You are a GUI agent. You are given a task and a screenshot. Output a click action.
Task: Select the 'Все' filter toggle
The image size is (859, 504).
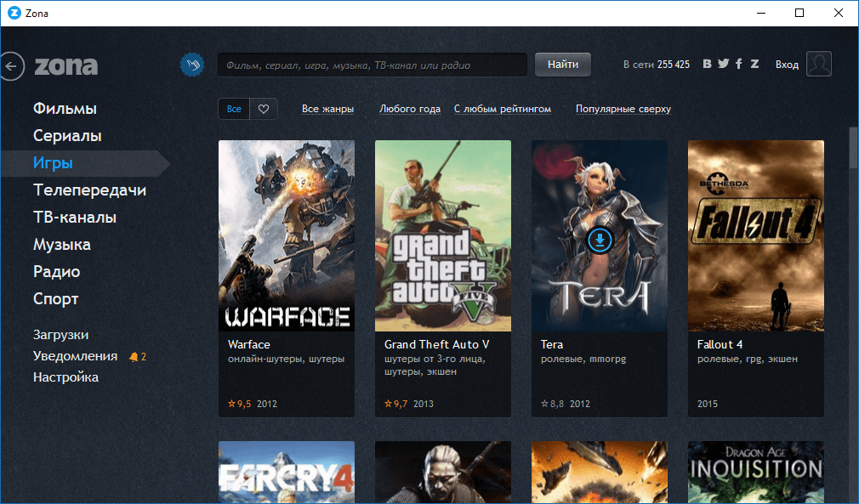234,109
